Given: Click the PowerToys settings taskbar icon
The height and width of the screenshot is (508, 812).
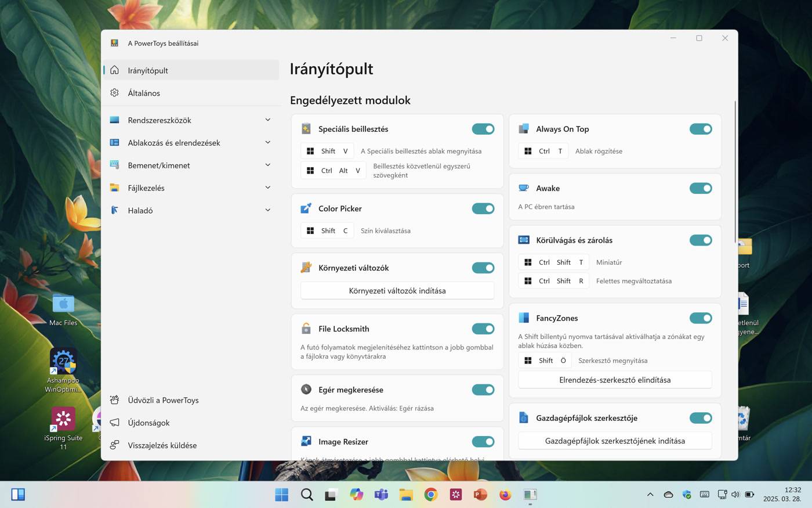Looking at the screenshot, I should click(x=530, y=495).
